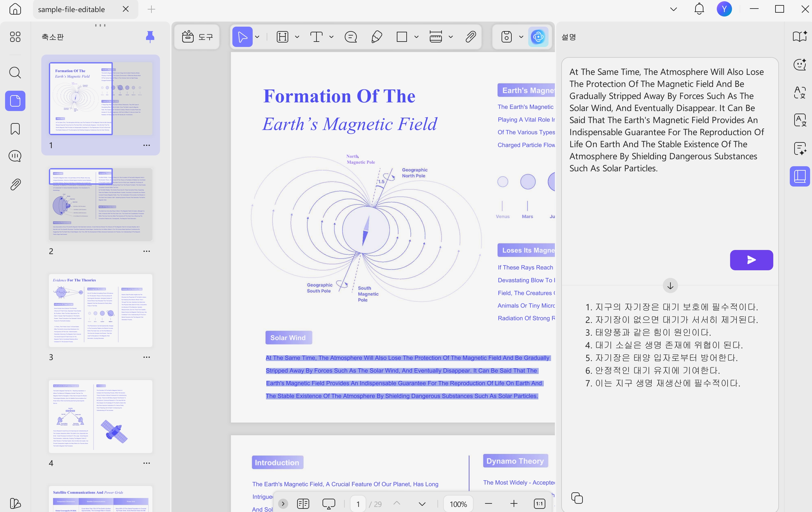Open the bookmarks panel
812x512 pixels.
[15, 129]
